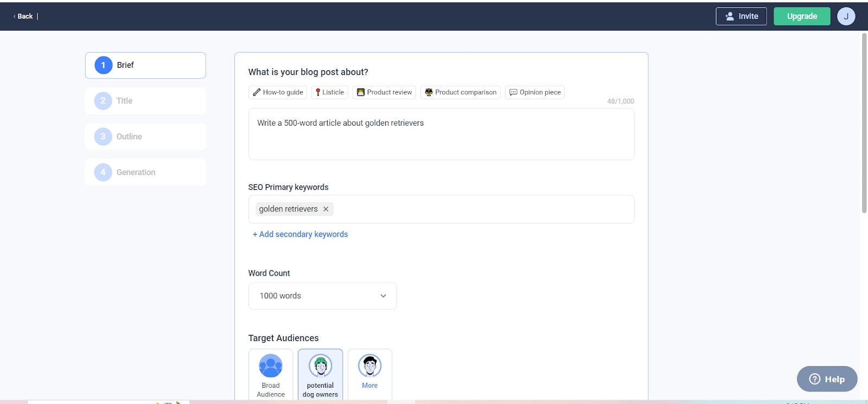This screenshot has width=868, height=404.
Task: Go to the Title step
Action: [x=145, y=101]
